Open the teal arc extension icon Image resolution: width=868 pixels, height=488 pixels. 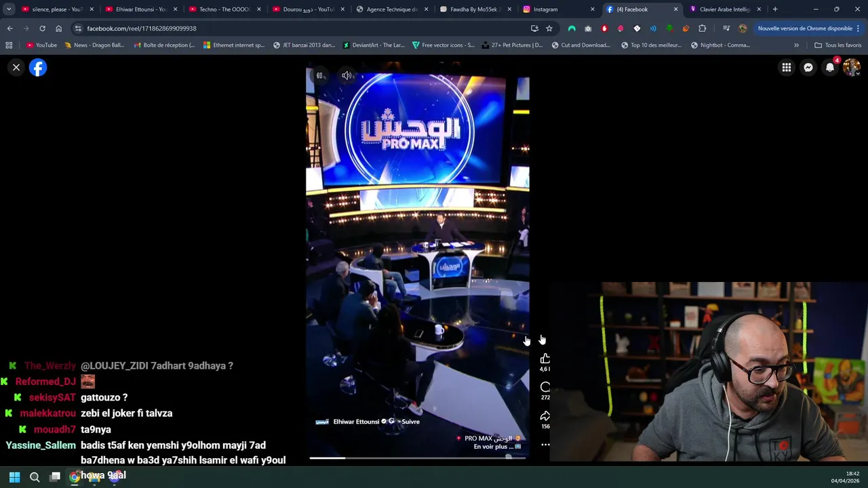click(572, 28)
